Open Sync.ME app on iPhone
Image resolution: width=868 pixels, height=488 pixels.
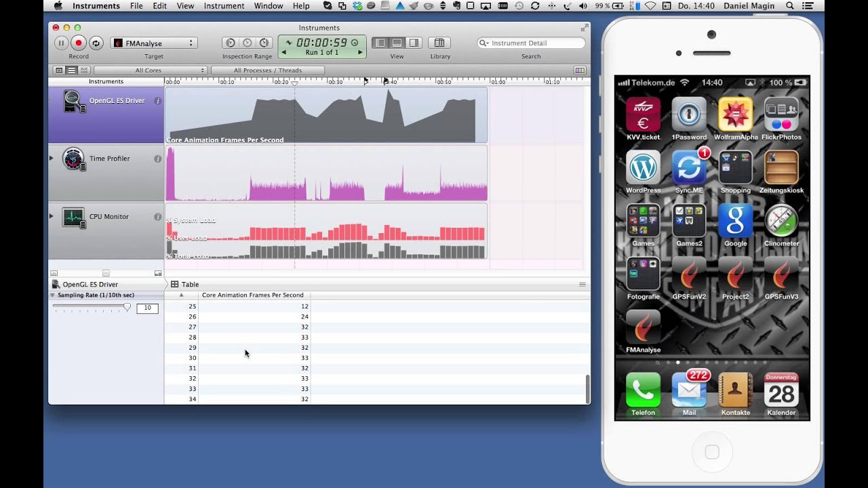(x=689, y=167)
